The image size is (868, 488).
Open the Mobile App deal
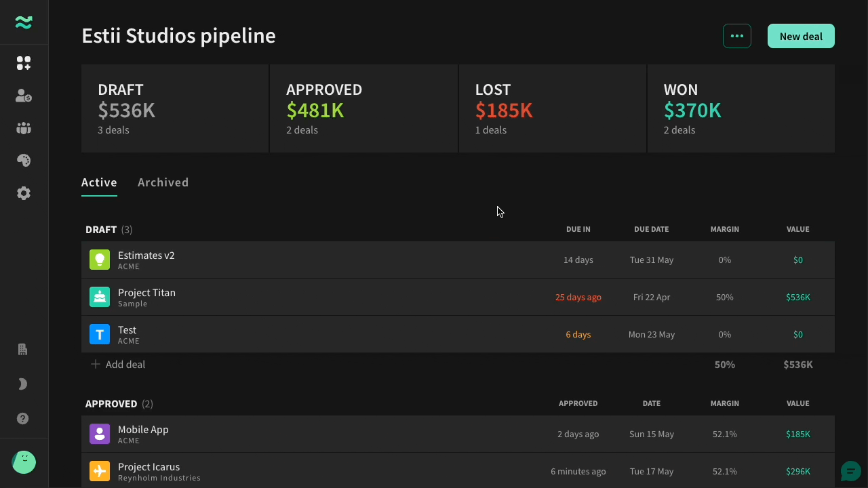pyautogui.click(x=458, y=434)
